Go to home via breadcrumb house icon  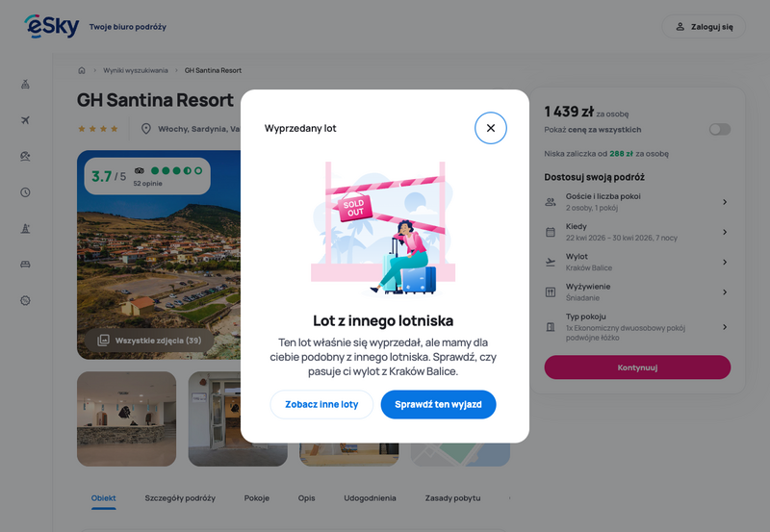(x=82, y=70)
